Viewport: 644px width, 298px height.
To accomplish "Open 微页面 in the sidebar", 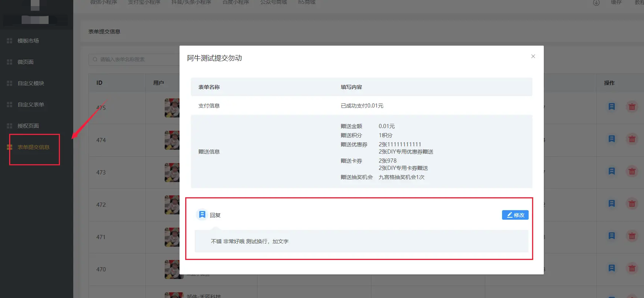I will [x=25, y=62].
